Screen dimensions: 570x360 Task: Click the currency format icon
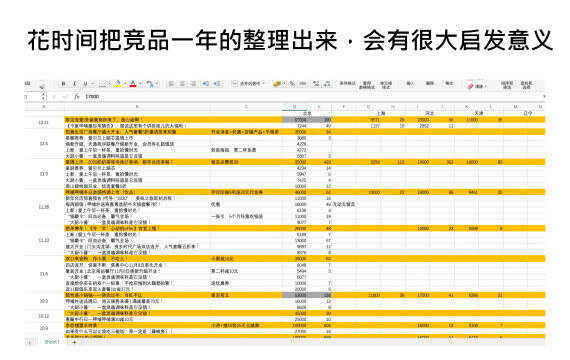tap(277, 84)
